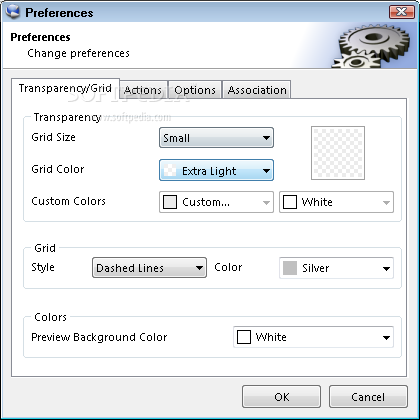
Task: Expand the Preview Background Color dropdown
Action: pos(313,337)
